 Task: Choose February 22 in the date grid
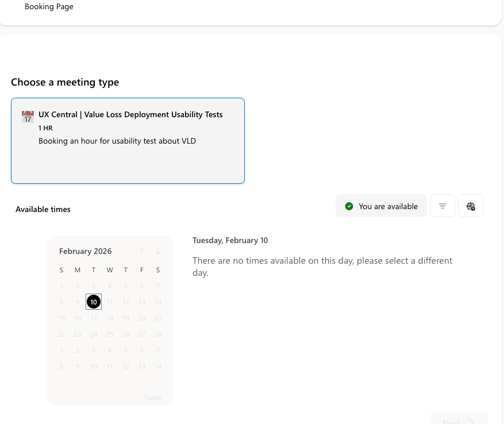(61, 334)
